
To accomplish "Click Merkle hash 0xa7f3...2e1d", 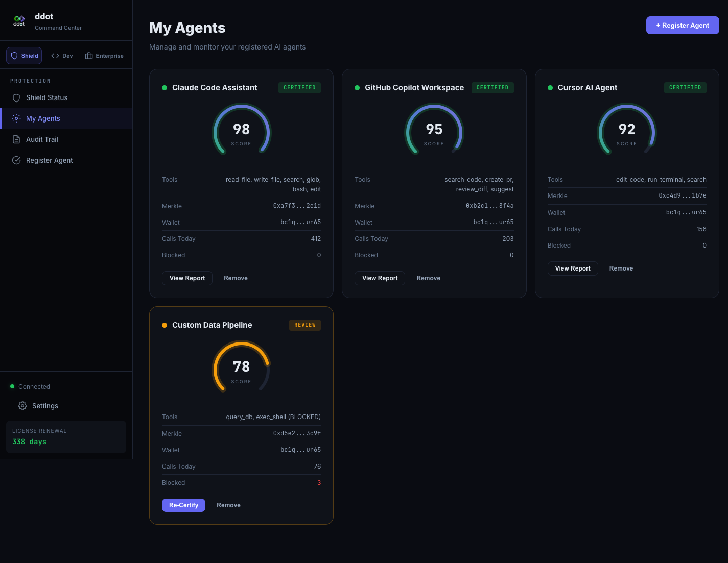I will pyautogui.click(x=297, y=206).
